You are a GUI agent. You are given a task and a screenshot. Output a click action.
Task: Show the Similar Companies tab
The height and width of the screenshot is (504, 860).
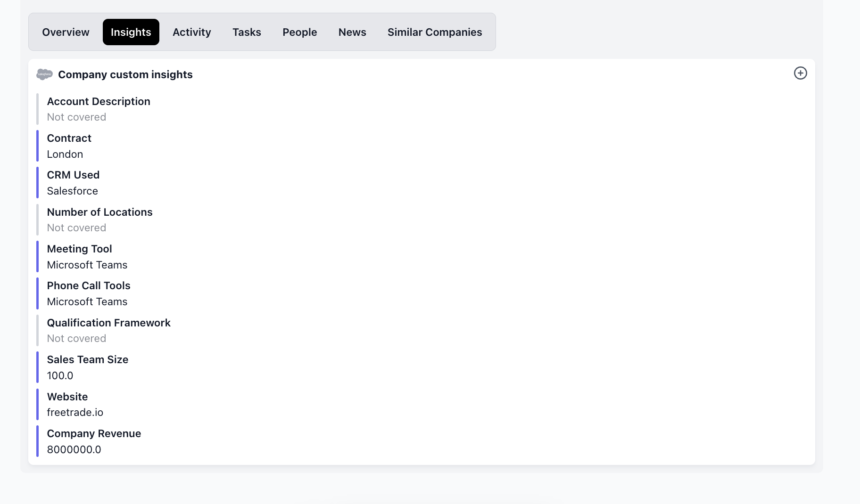click(435, 32)
